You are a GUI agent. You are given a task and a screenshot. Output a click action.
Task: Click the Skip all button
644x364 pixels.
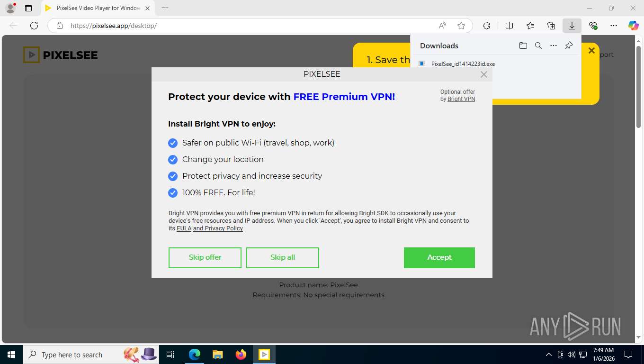click(x=283, y=258)
